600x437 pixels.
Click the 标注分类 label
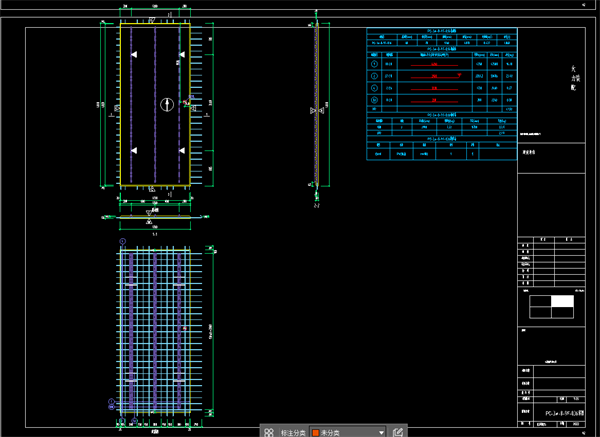tap(293, 433)
